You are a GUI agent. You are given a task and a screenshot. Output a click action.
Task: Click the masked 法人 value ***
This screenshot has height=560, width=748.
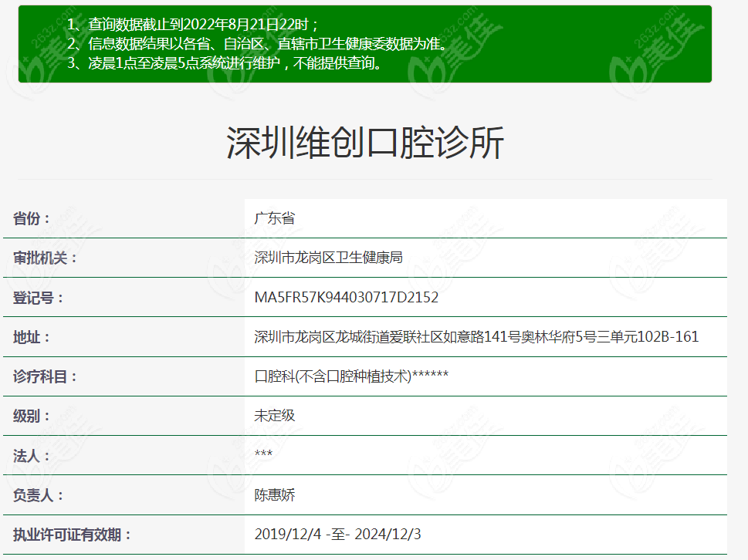pyautogui.click(x=263, y=454)
